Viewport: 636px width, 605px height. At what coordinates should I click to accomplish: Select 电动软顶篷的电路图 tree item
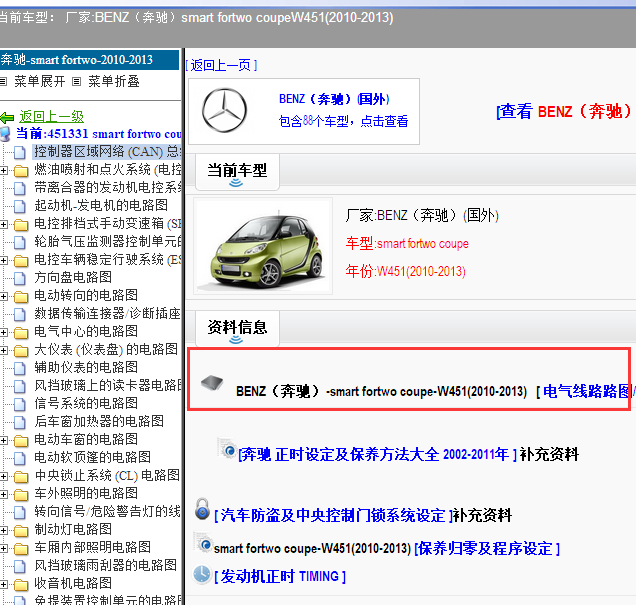pyautogui.click(x=92, y=458)
